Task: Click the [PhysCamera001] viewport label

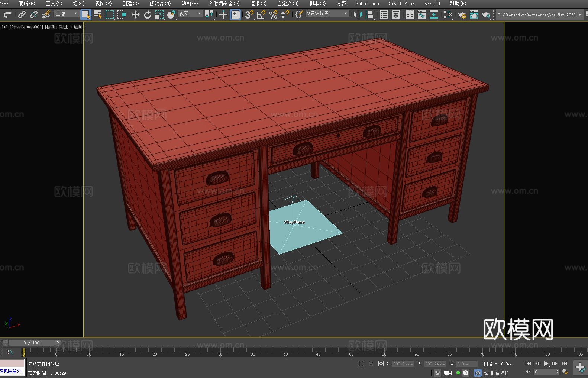Action: coord(26,27)
